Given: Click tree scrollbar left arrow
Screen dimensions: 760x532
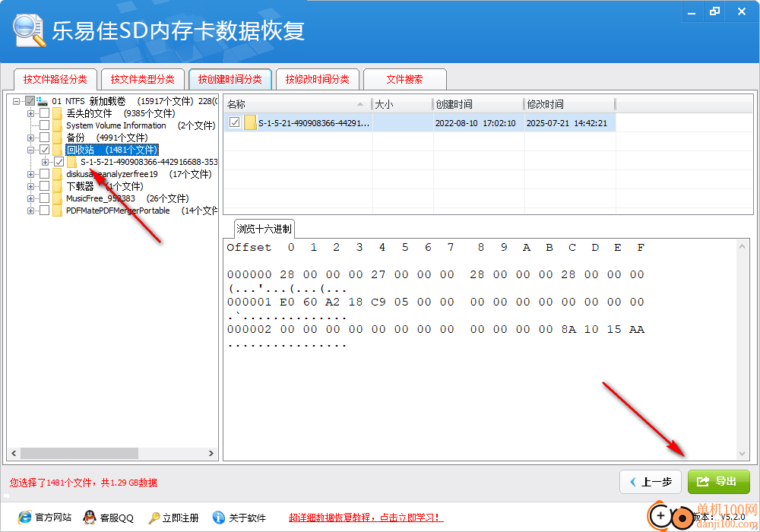Looking at the screenshot, I should (14, 454).
